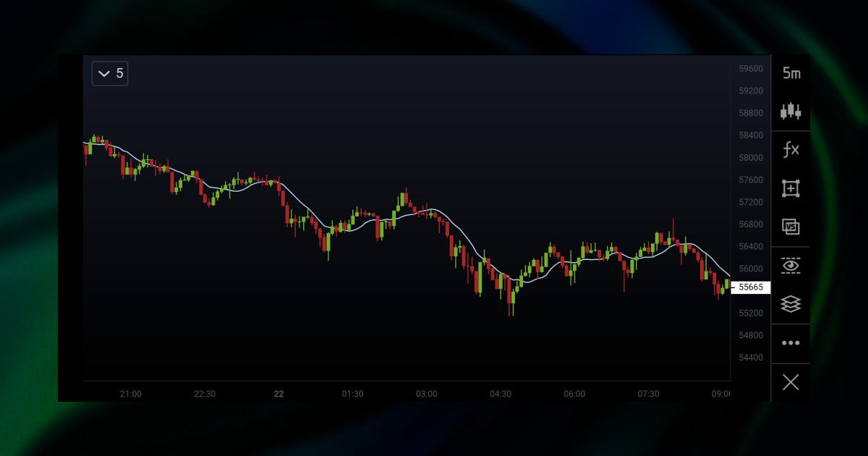868x456 pixels.
Task: Click the 57600 level on price scale
Action: (750, 180)
